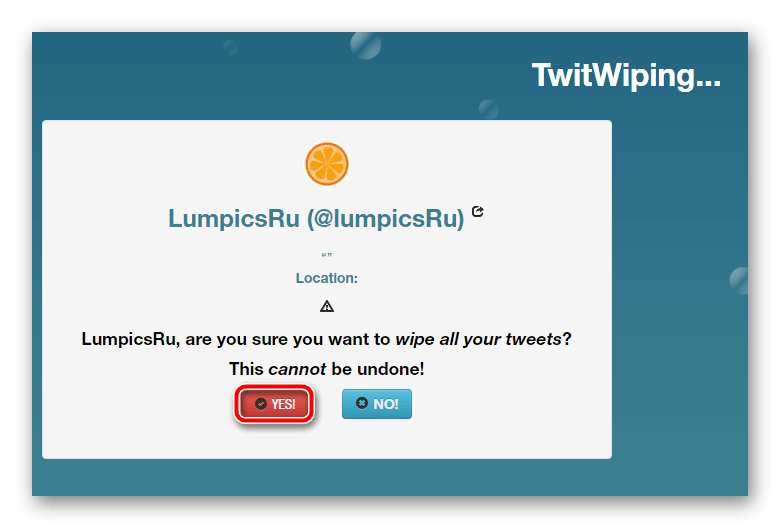Click the small faint bubble at the header's top left

230,47
